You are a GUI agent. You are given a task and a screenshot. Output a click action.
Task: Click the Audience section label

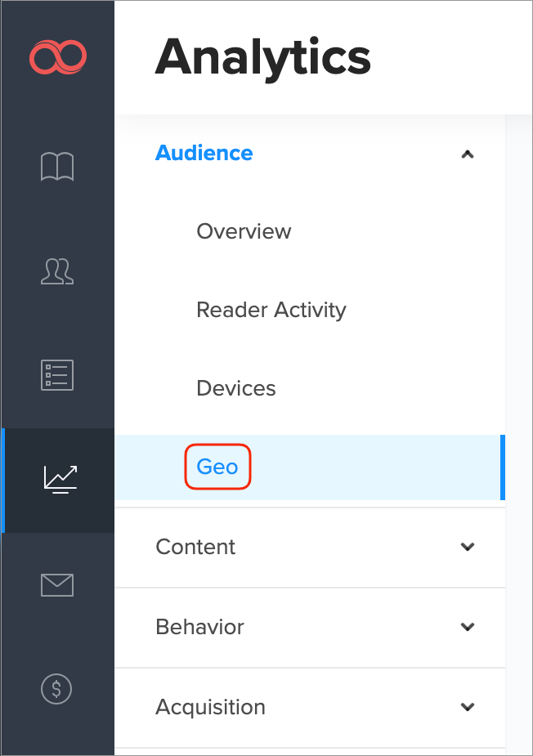[204, 153]
